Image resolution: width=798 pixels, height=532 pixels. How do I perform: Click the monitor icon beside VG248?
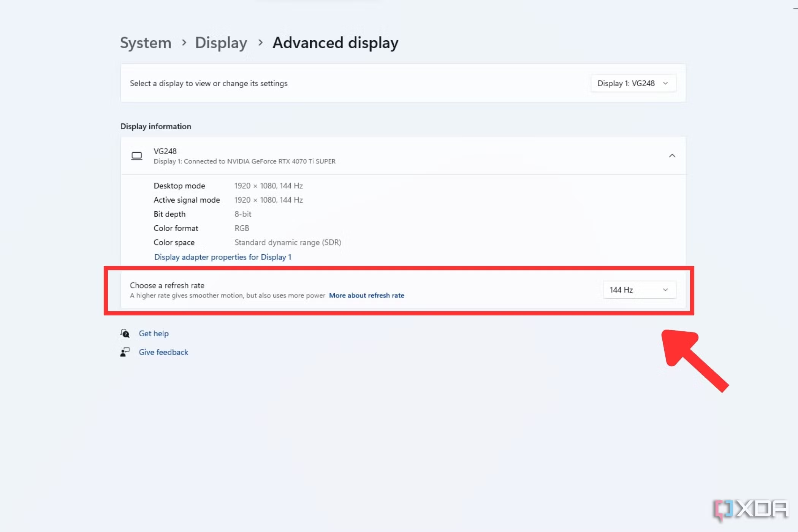point(137,156)
